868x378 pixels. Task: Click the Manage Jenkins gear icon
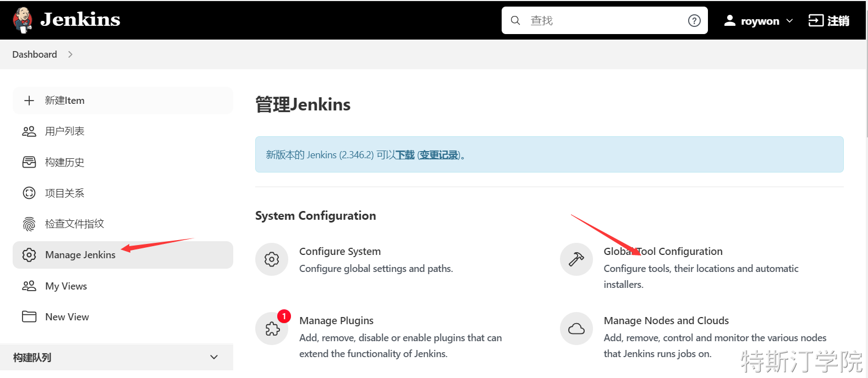tap(29, 255)
